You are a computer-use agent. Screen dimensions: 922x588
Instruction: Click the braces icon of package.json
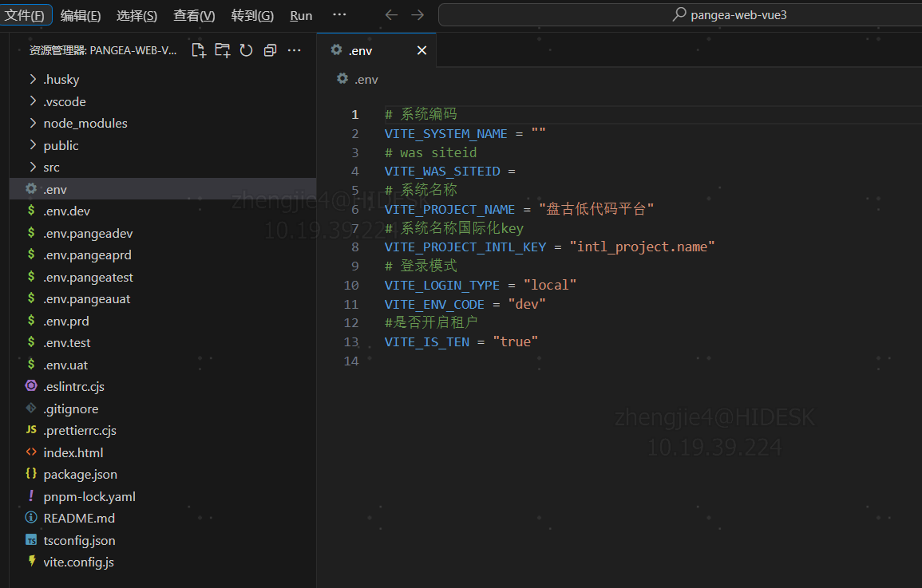[31, 473]
